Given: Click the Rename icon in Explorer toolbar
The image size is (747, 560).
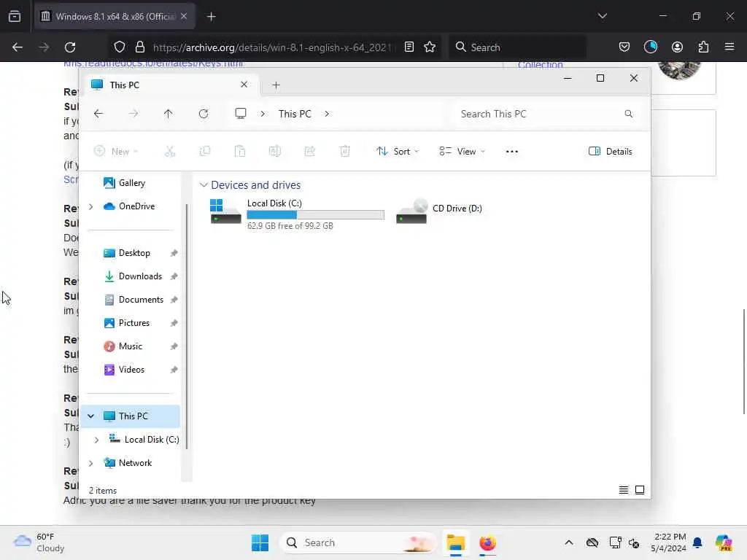Looking at the screenshot, I should point(275,152).
